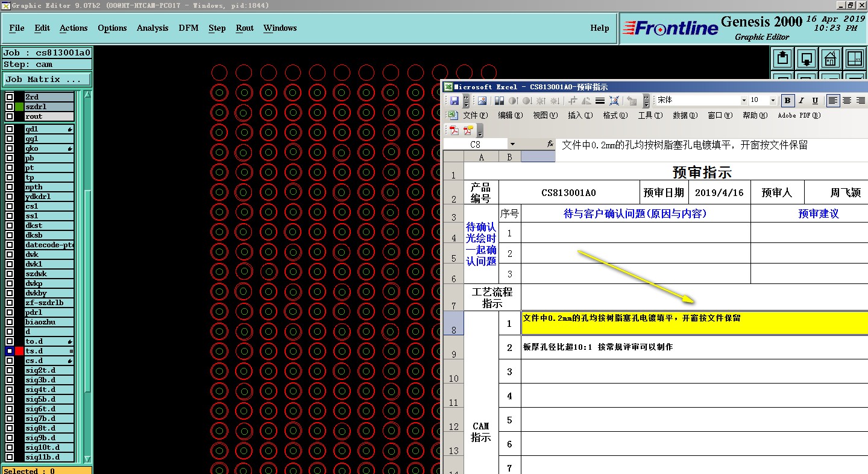Screen dimensions: 868x474
Task: Click the Center alignment icon in Excel
Action: 847,100
